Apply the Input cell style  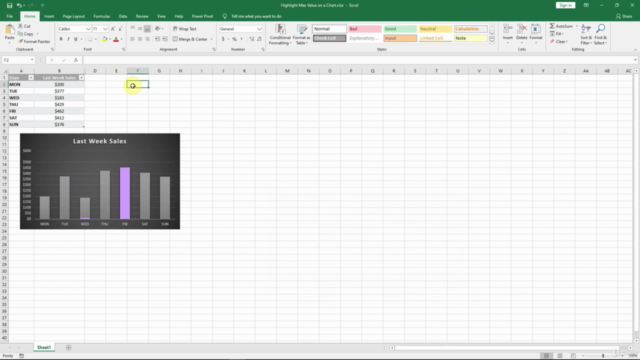click(400, 38)
